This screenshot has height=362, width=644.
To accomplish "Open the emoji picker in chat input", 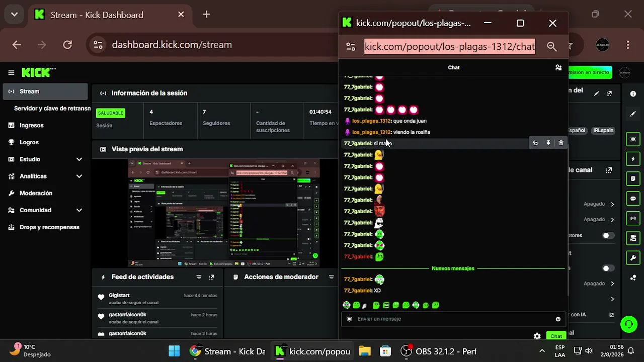I will coord(558,319).
